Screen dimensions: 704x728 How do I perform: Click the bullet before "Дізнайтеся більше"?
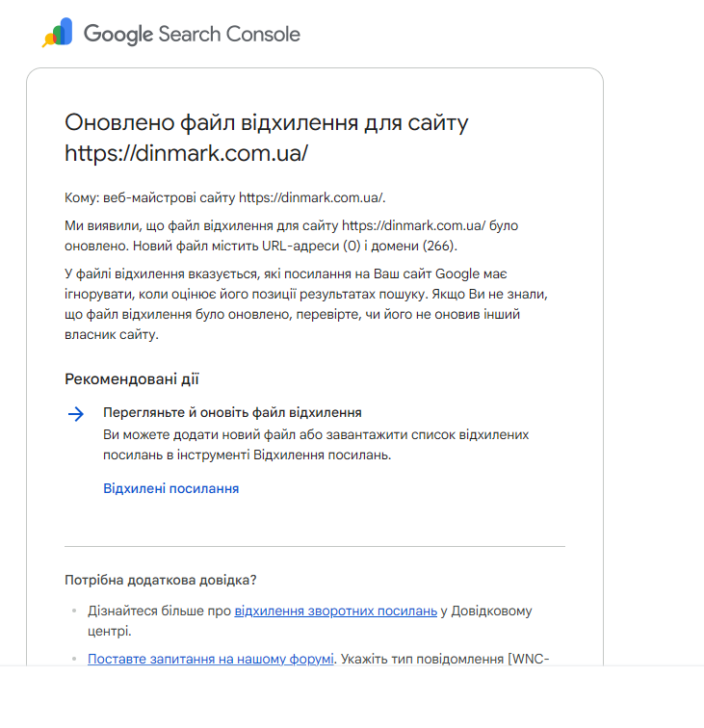(x=73, y=611)
